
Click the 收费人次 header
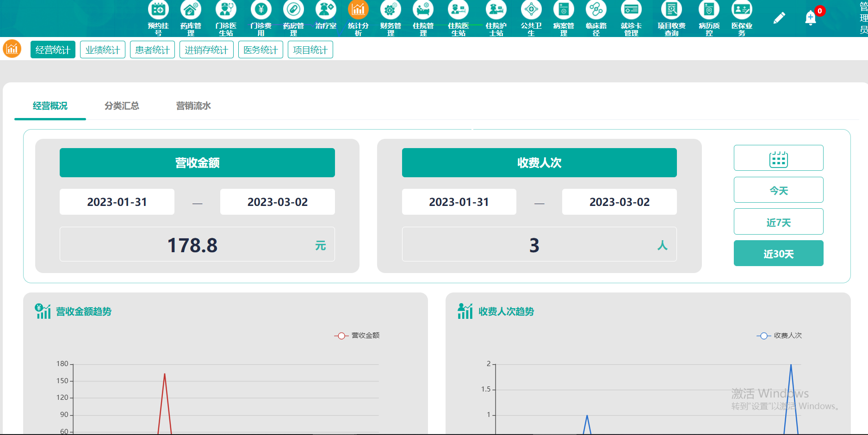pos(539,162)
